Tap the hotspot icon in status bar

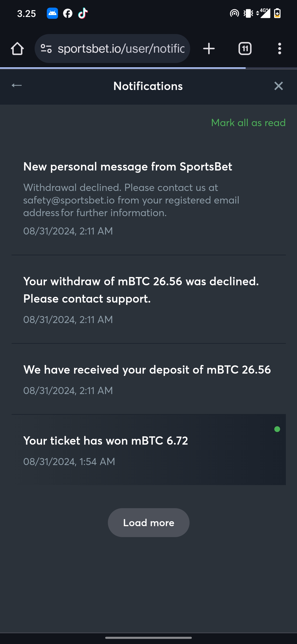[234, 13]
